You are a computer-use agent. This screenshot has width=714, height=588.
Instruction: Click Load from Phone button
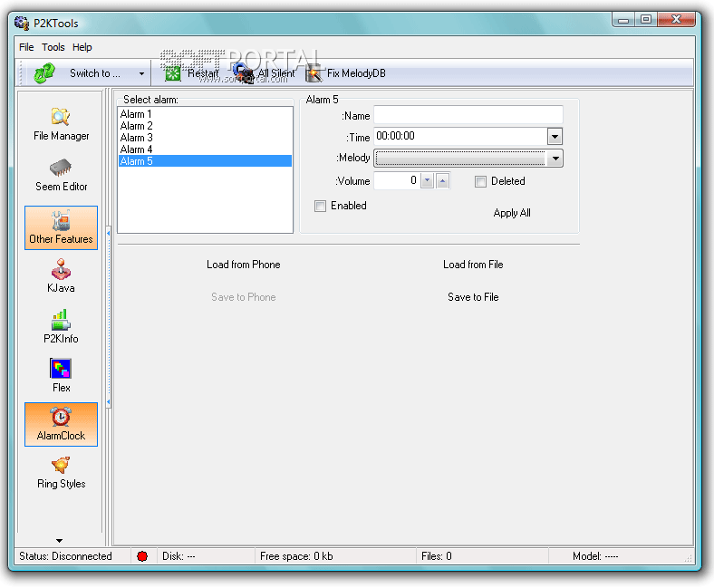click(x=244, y=265)
